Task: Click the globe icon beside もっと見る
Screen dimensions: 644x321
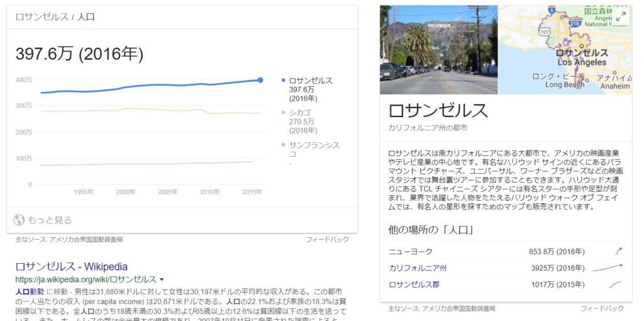Action: [19, 220]
